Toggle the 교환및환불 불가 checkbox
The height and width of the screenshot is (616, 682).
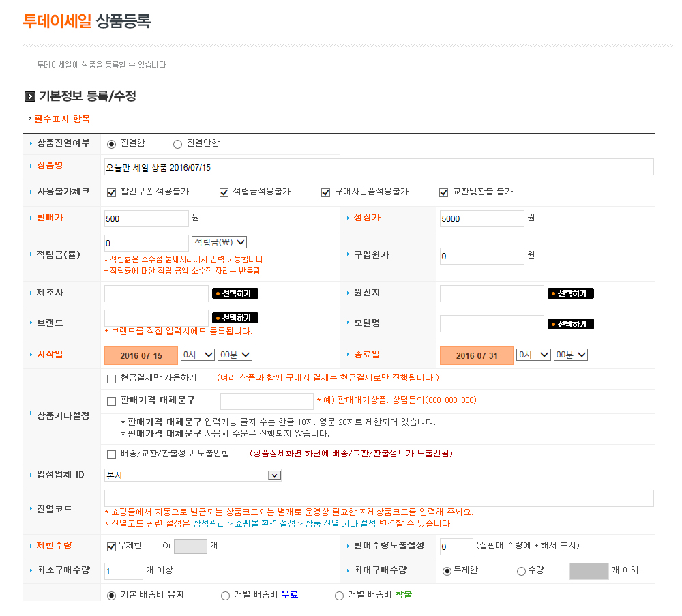click(444, 192)
